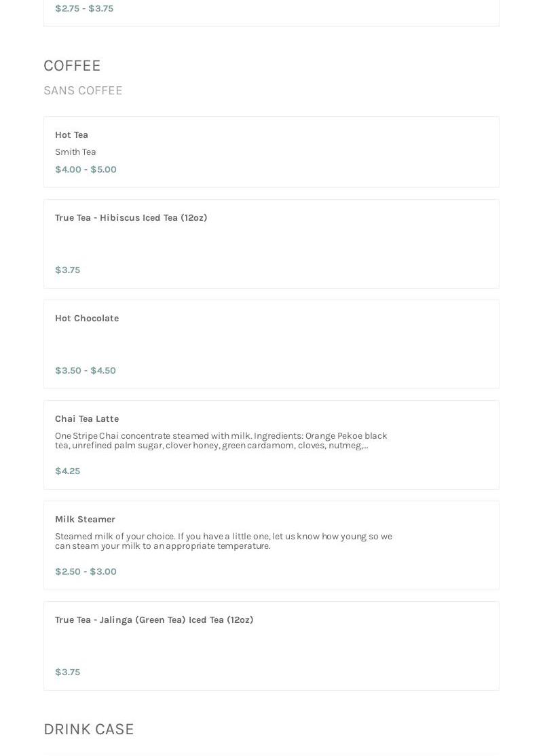The height and width of the screenshot is (756, 543).
Task: Select the SANS COFFEE subcategory heading
Action: [x=83, y=90]
